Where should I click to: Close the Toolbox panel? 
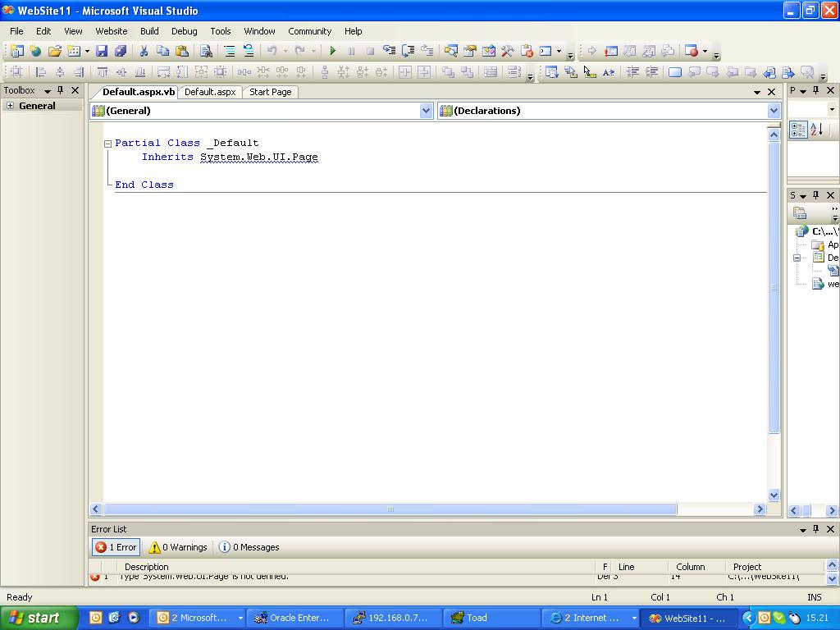coord(75,90)
